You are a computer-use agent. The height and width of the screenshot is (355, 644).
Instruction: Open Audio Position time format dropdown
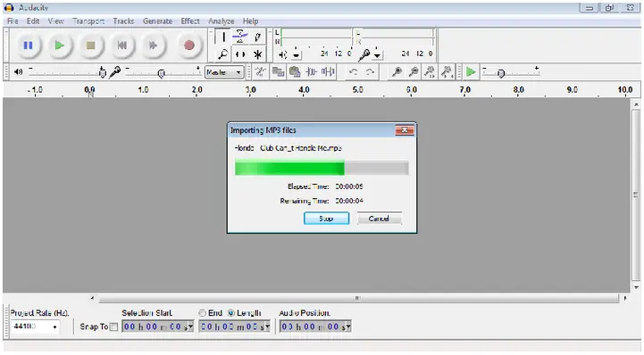[347, 327]
